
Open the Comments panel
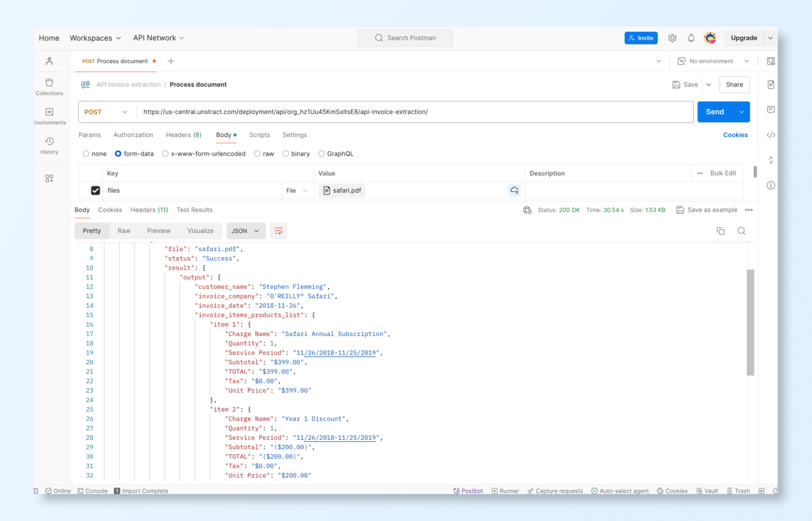771,110
